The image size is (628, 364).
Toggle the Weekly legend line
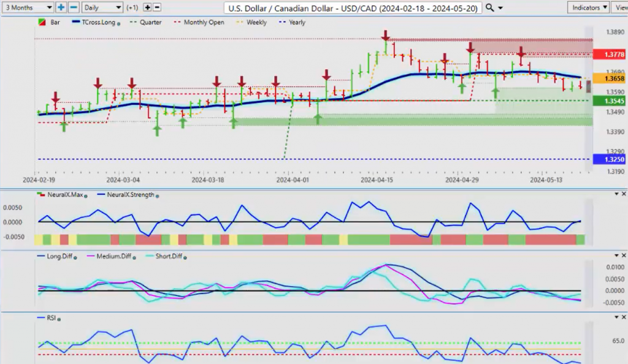pos(250,23)
